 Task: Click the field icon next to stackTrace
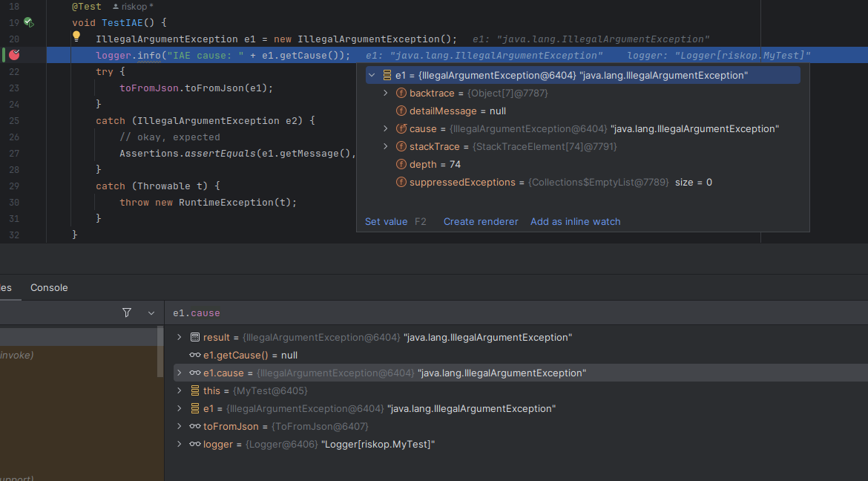(x=401, y=146)
